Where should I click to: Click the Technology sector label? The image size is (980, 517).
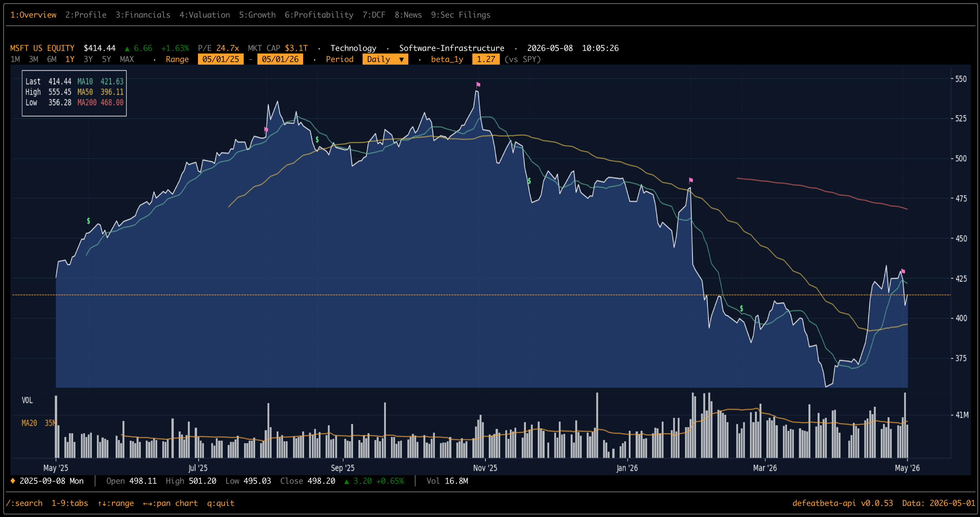[353, 48]
